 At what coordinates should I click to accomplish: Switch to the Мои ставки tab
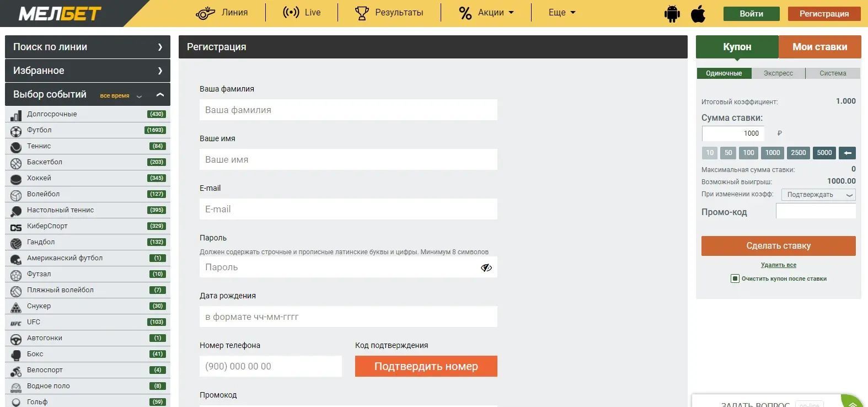click(819, 47)
